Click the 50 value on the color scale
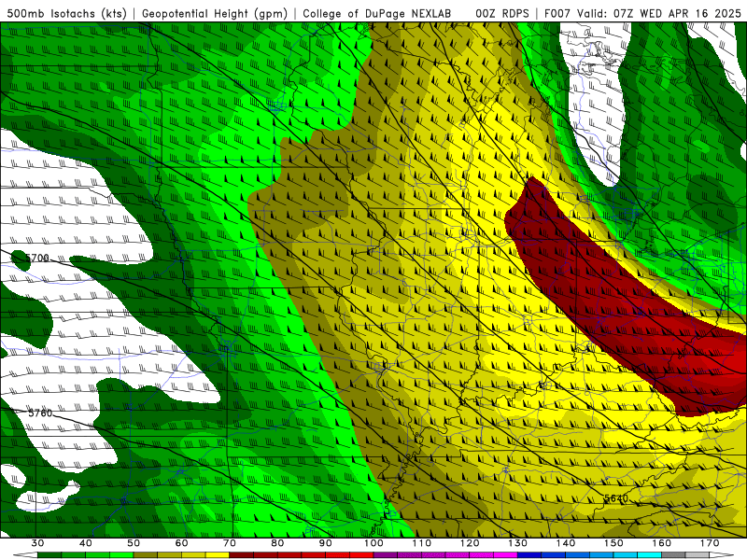The image size is (747, 560). [x=134, y=543]
